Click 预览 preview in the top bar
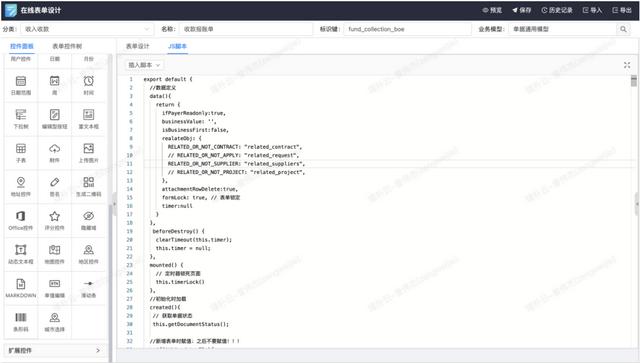Image resolution: width=640 pixels, height=364 pixels. 492,10
